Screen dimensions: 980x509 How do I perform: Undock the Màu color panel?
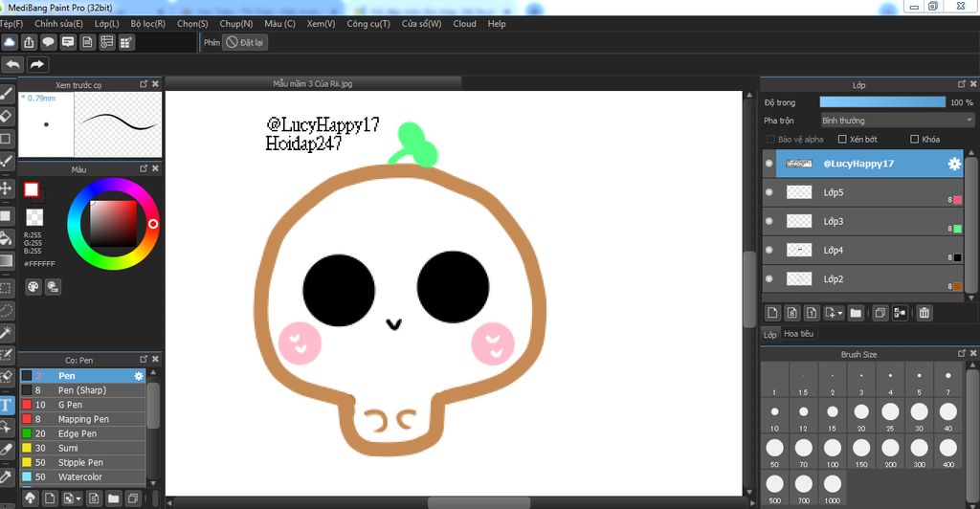[x=144, y=168]
